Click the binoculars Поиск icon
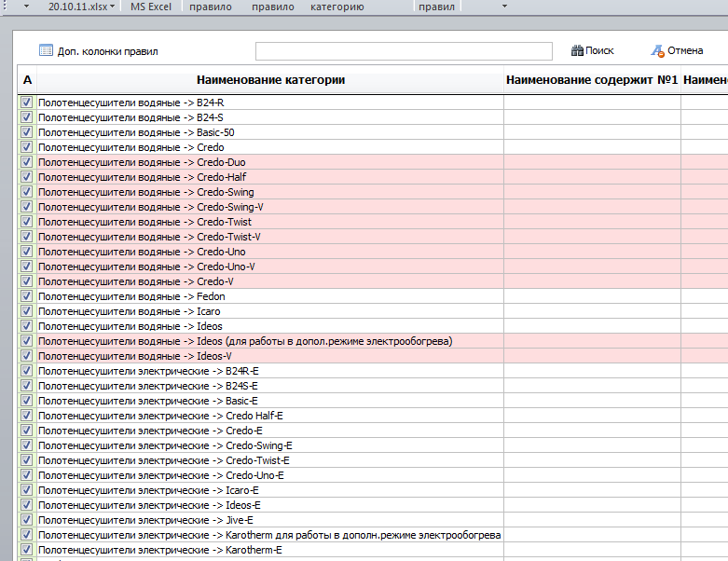 (x=577, y=50)
